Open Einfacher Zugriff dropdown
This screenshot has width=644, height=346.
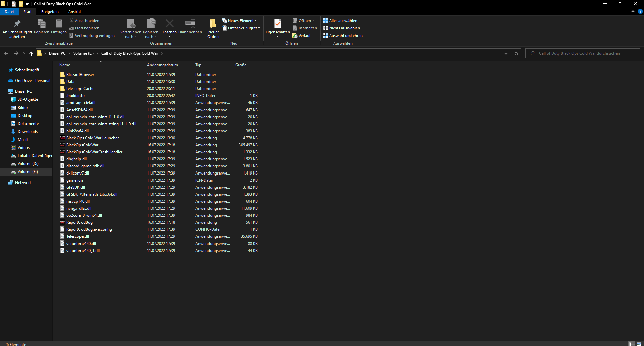point(241,28)
